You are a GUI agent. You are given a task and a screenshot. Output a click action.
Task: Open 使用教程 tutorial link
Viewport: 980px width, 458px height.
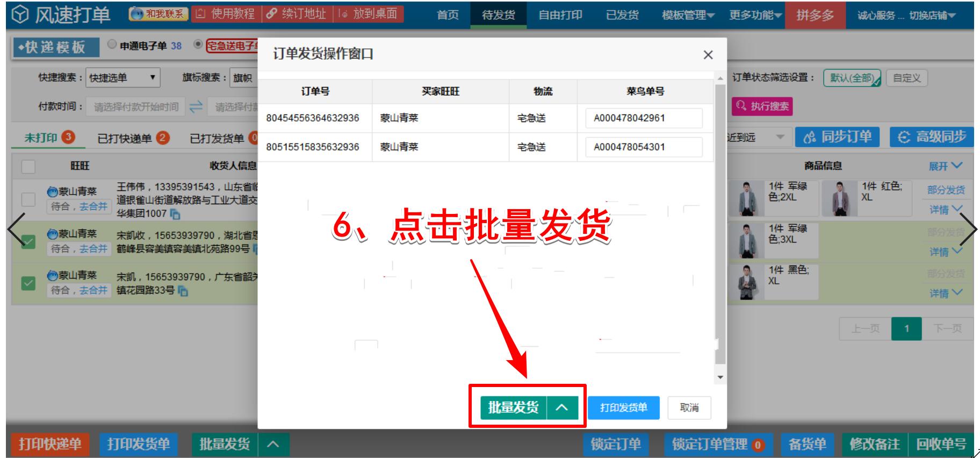coord(226,13)
